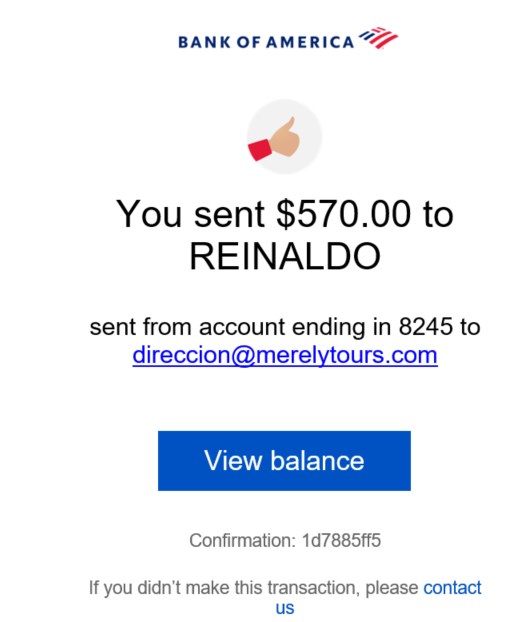Click the confirmation code 1d7885ff5
532x622 pixels.
point(341,540)
